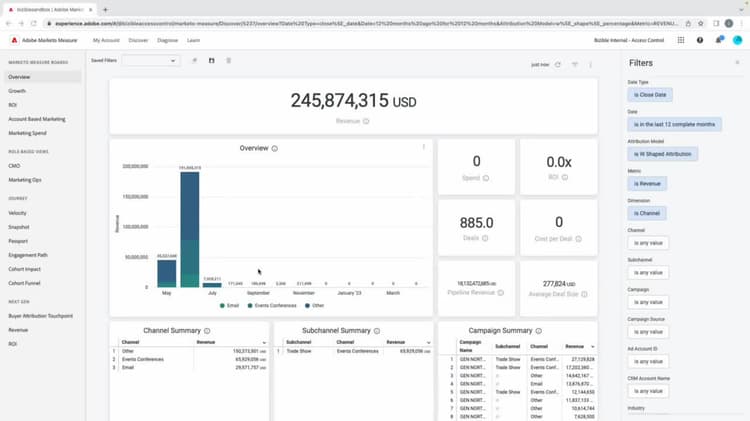This screenshot has width=750, height=421.
Task: Open a new browser tab
Action: (105, 10)
